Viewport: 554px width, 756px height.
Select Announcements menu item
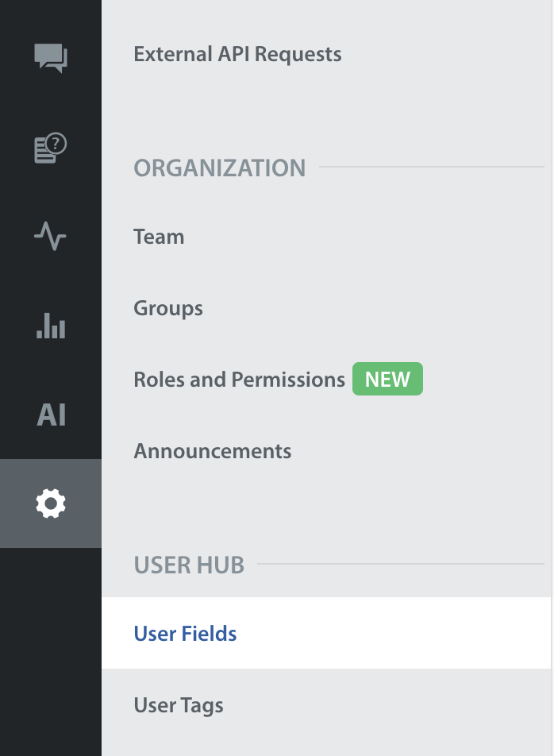click(x=213, y=451)
